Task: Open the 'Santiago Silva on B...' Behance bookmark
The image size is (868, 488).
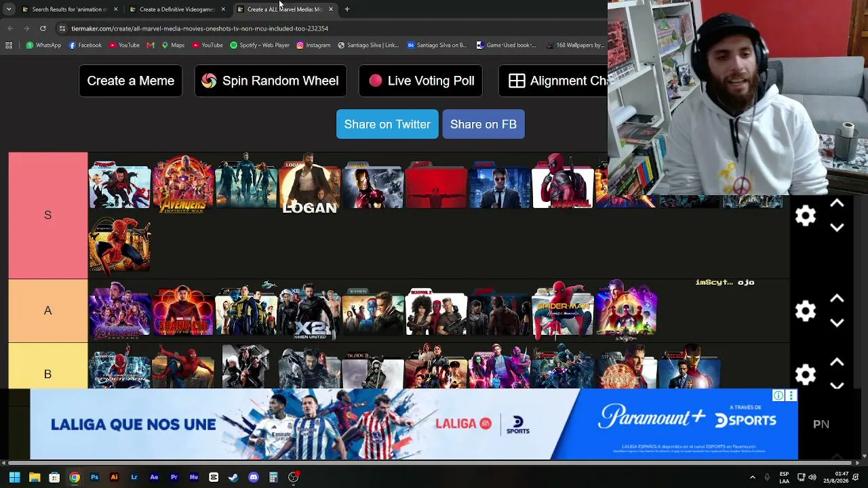Action: pos(437,45)
